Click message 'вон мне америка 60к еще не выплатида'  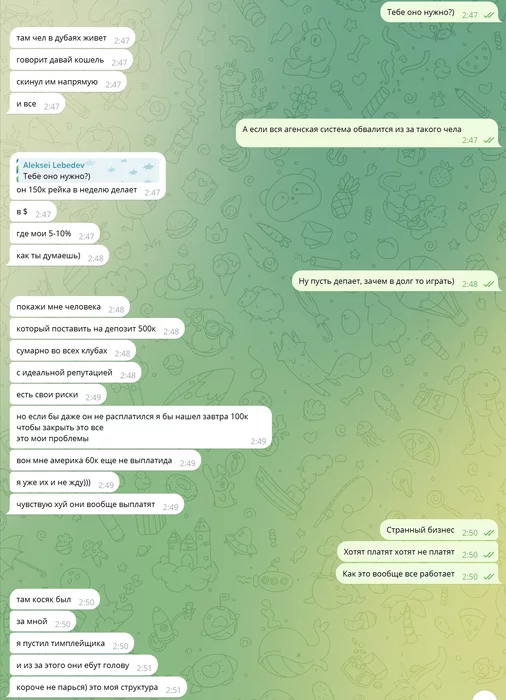(105, 461)
